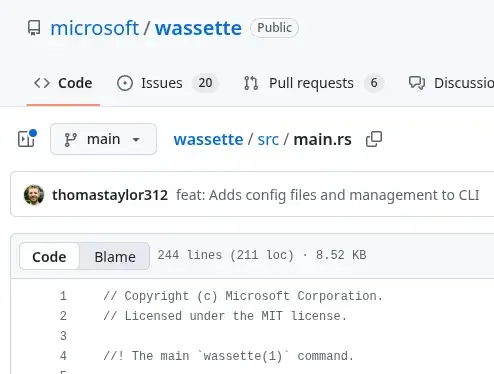Open the wassette repository title link
The height and width of the screenshot is (374, 494).
[198, 28]
